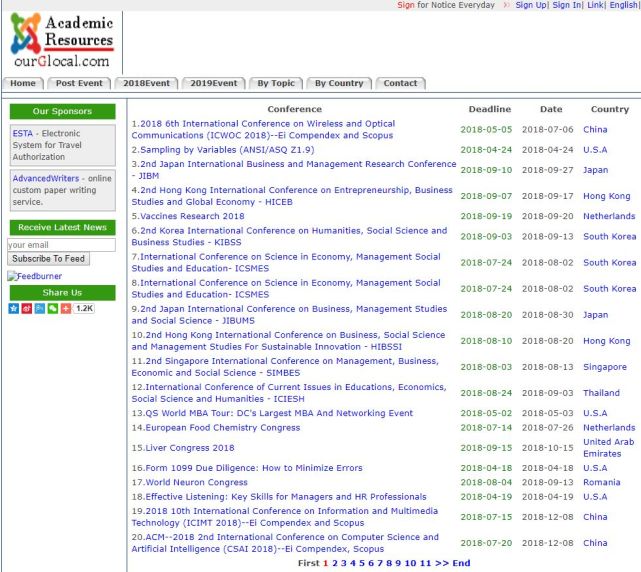This screenshot has width=641, height=572.
Task: Click the orange plus more-share icon
Action: [66, 308]
